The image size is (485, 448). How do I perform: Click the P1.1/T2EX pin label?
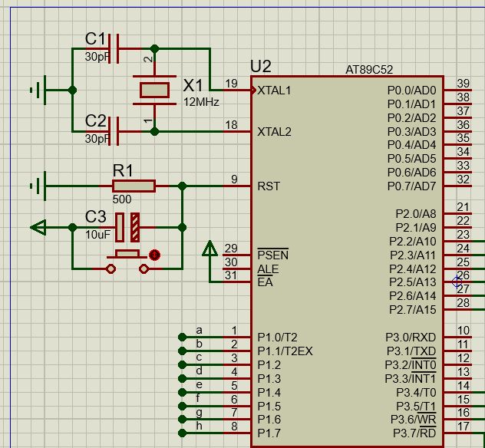coord(285,351)
